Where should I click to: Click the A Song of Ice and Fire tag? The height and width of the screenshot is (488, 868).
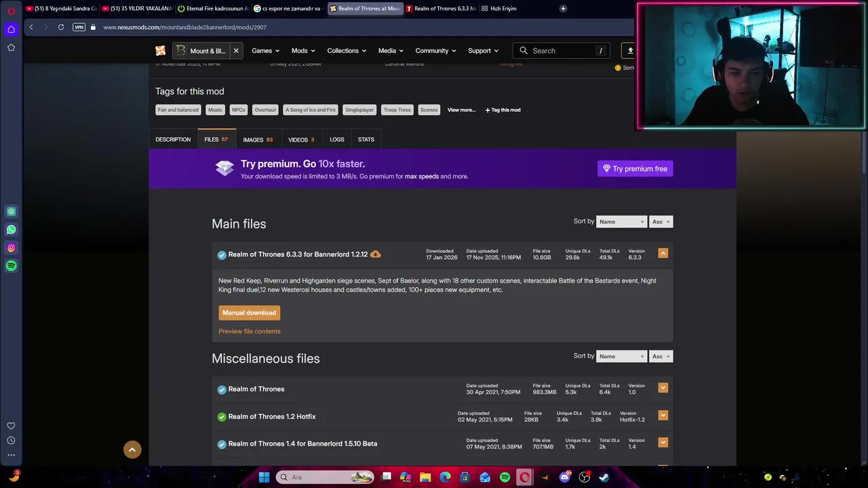point(310,110)
